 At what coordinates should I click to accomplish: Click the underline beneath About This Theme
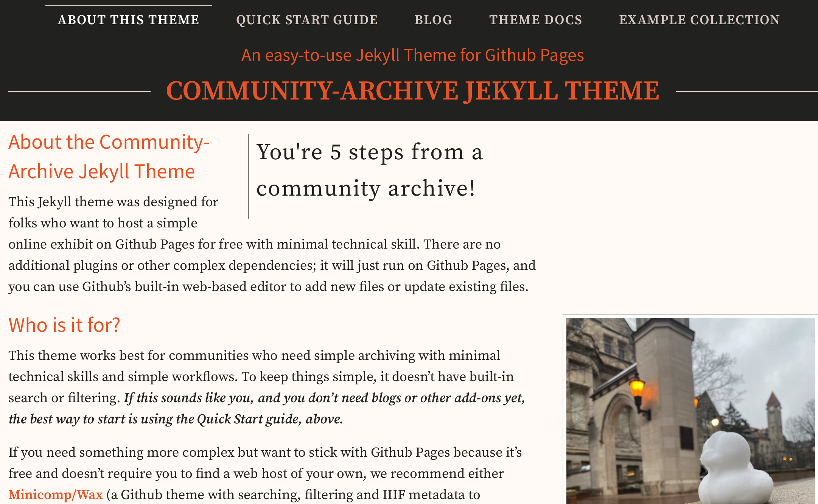tap(128, 6)
